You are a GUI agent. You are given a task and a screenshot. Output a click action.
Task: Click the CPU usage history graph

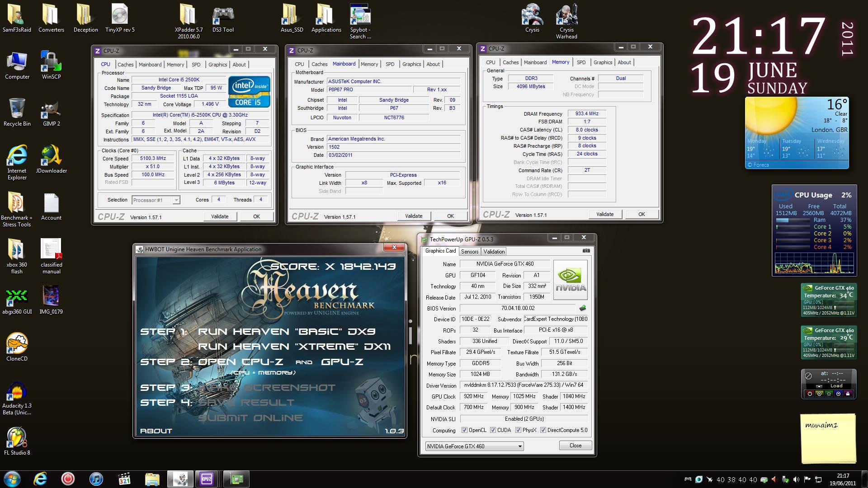pyautogui.click(x=814, y=263)
